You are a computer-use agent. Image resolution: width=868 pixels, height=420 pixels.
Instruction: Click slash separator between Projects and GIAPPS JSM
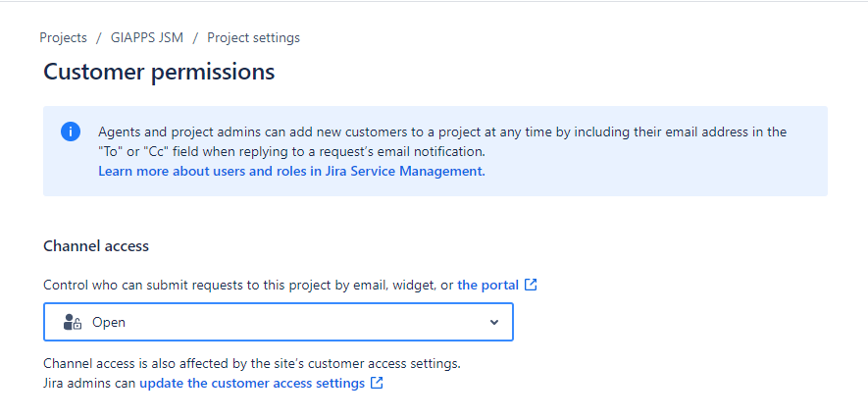pyautogui.click(x=98, y=38)
